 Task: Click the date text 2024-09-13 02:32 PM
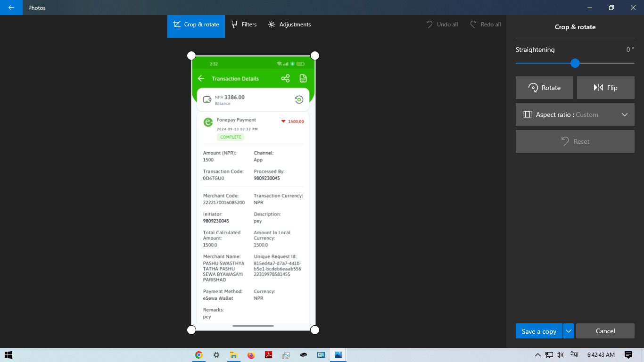(237, 129)
